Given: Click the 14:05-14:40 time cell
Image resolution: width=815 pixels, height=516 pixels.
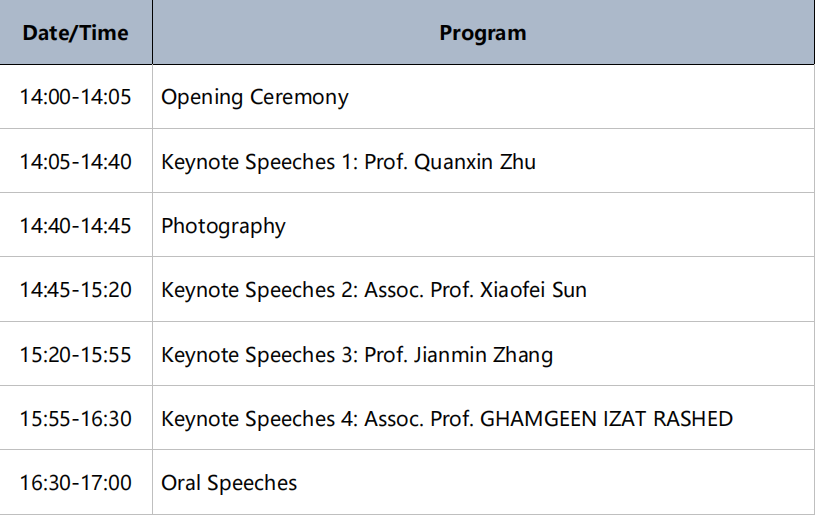Looking at the screenshot, I should pyautogui.click(x=75, y=162).
